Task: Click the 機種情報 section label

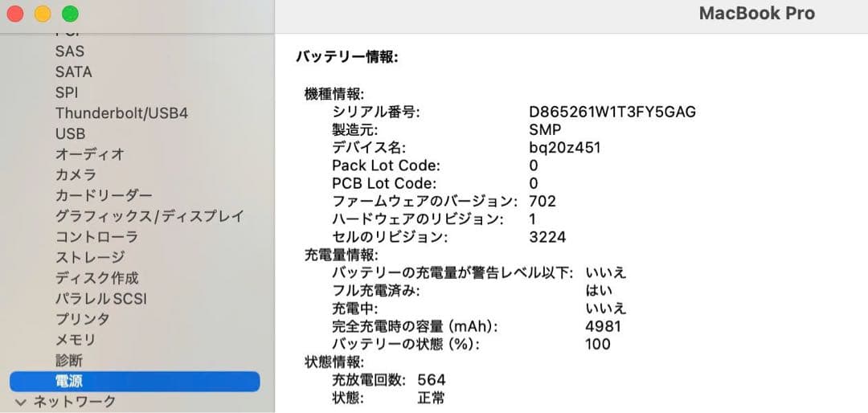Action: point(334,94)
